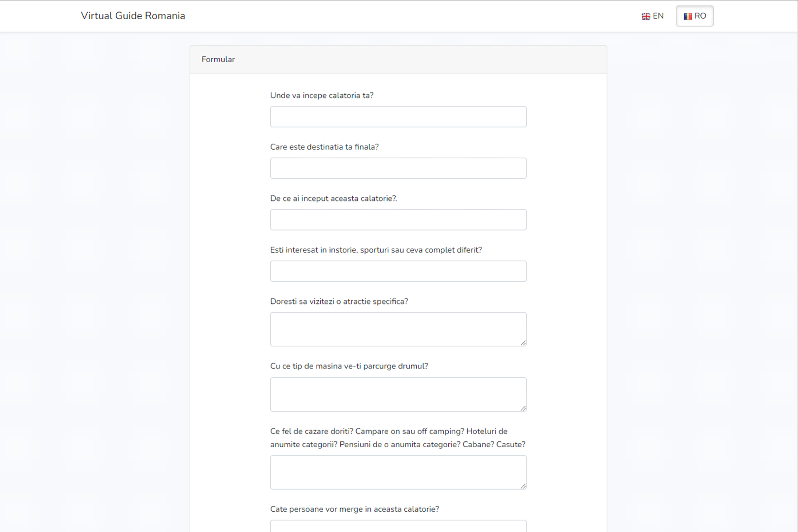Click the 'Care este destinatia ta finala?' label
This screenshot has width=798, height=532.
pyautogui.click(x=324, y=147)
